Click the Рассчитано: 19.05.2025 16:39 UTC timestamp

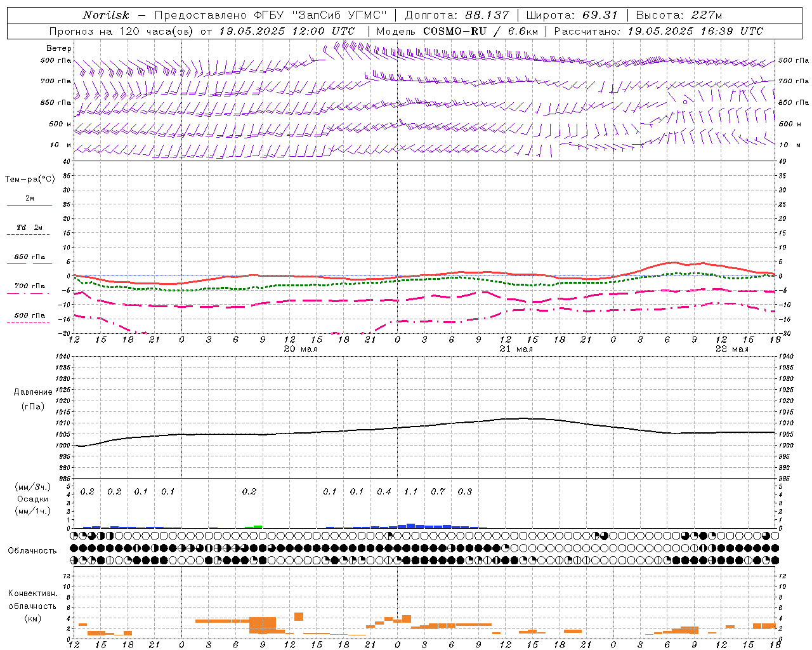pos(658,31)
